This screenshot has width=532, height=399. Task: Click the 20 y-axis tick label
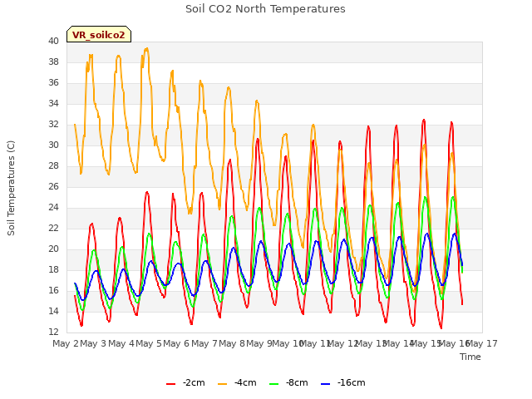[x=53, y=249]
